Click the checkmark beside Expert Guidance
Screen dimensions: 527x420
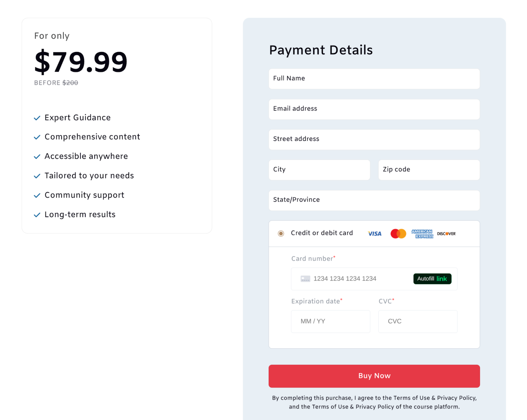(37, 118)
